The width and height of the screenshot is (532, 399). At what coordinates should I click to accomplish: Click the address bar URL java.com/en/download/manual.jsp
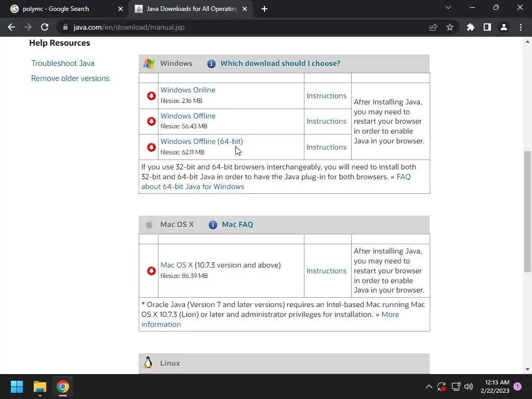click(129, 27)
